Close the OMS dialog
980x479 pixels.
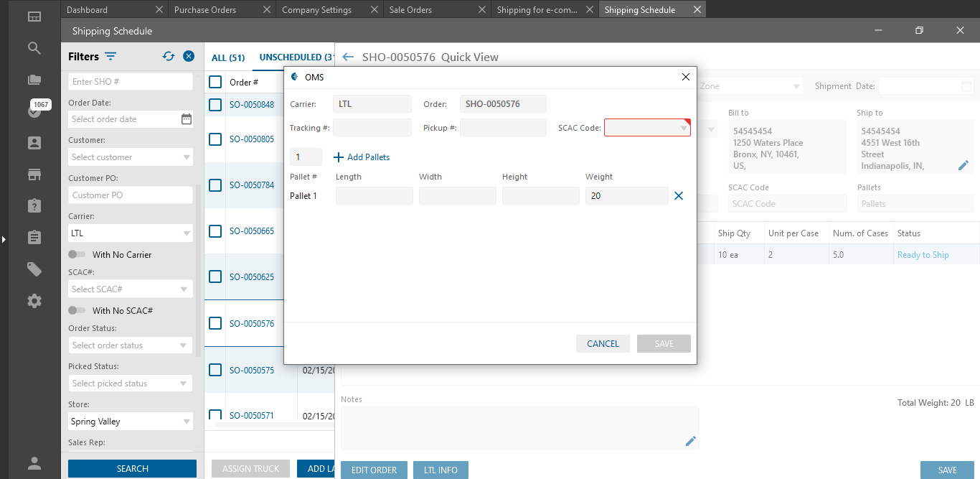[x=686, y=77]
